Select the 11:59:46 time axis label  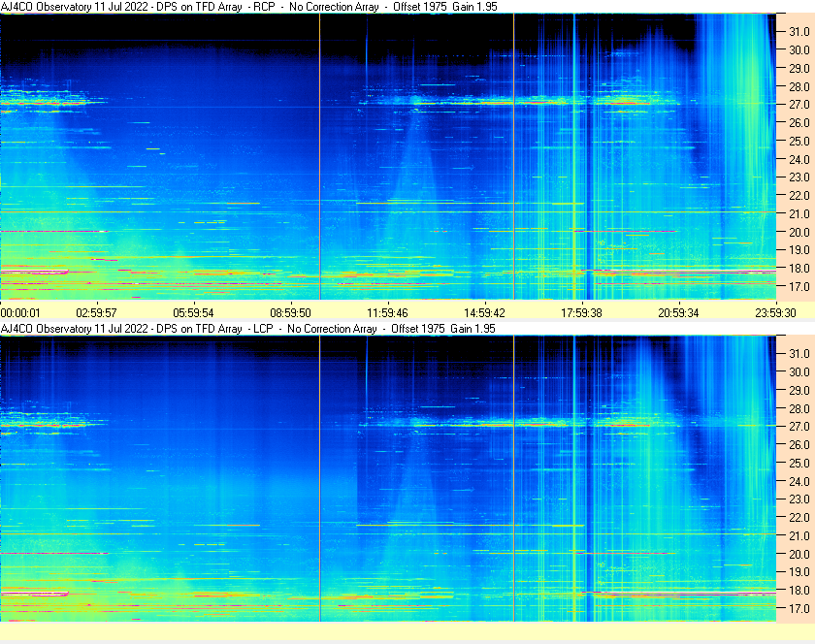point(387,313)
